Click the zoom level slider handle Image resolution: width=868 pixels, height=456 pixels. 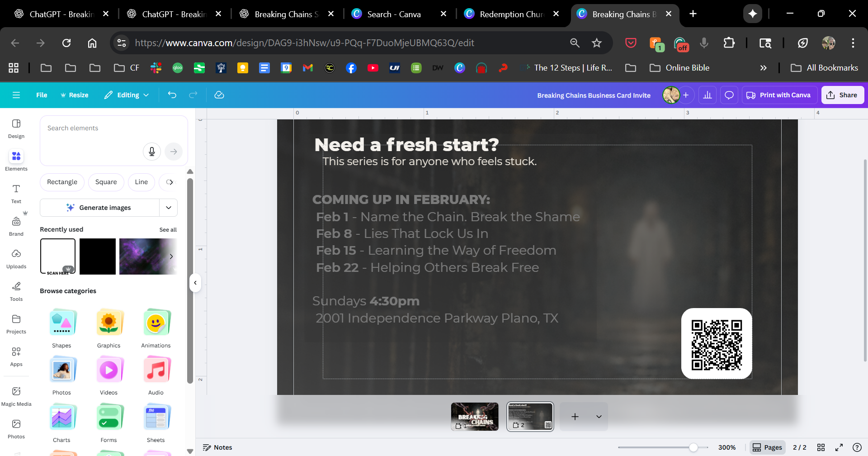pos(693,447)
